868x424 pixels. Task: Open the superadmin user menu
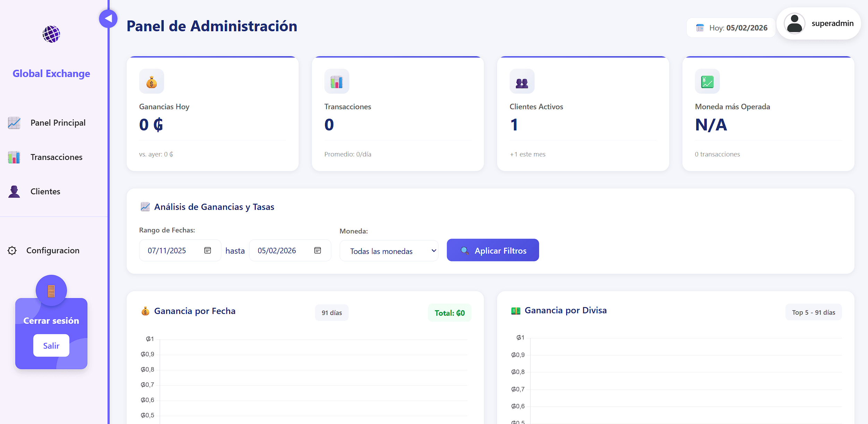pos(819,24)
